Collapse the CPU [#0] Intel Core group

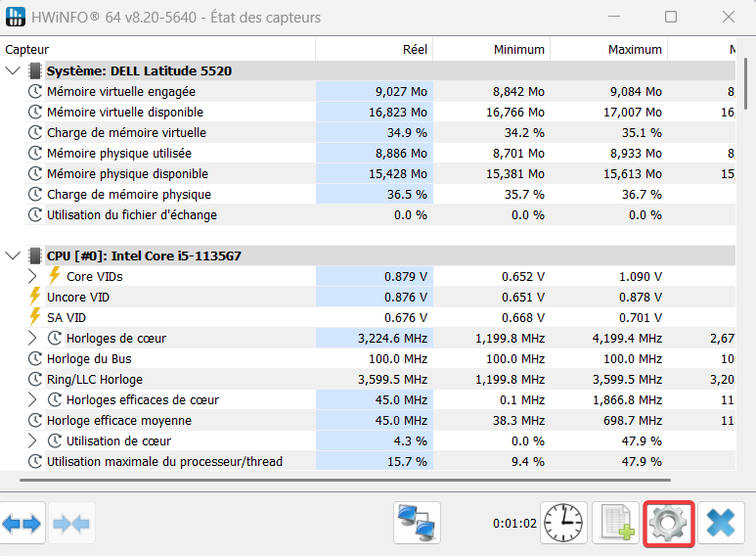[x=13, y=255]
